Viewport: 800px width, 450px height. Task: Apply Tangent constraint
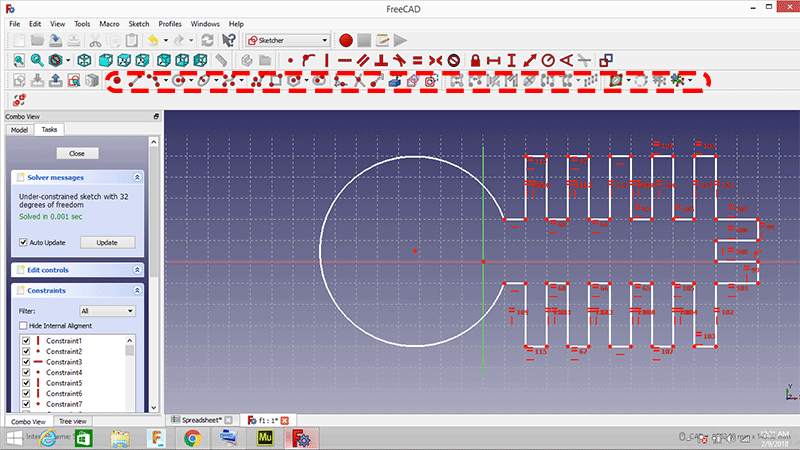399,61
